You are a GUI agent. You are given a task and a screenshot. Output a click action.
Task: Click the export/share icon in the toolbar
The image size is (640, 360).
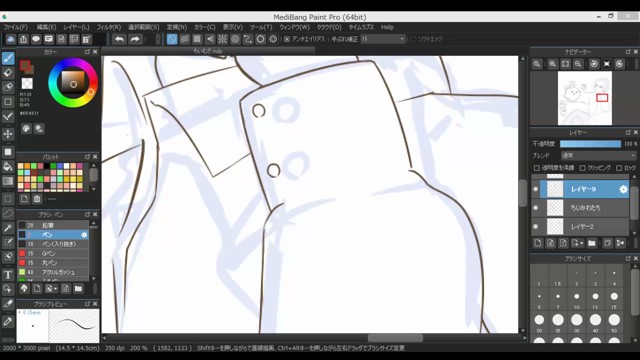23,39
